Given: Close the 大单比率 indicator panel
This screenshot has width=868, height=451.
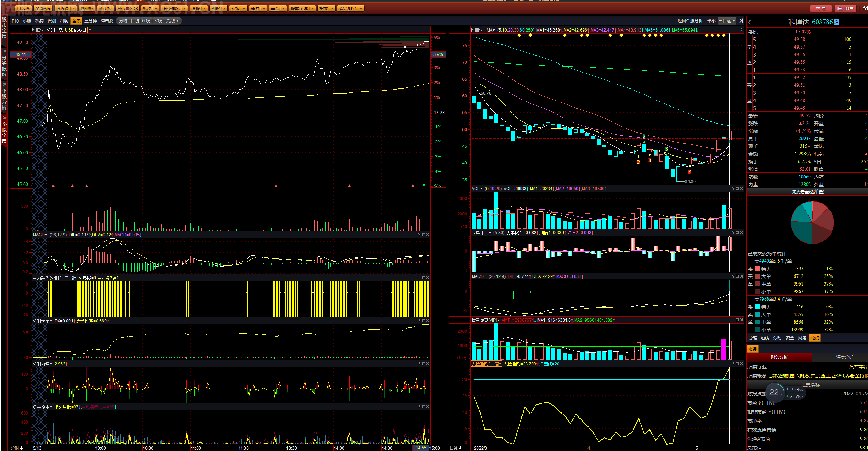Looking at the screenshot, I should (x=742, y=232).
